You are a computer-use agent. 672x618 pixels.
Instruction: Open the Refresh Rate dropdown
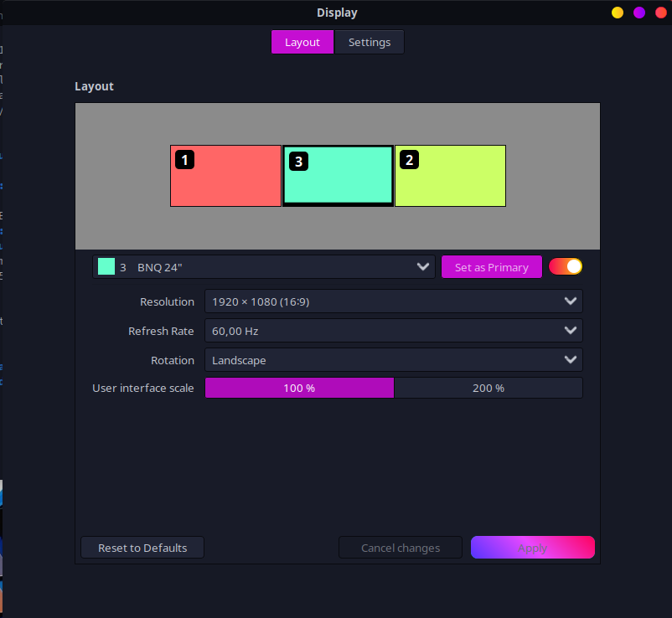pos(393,331)
